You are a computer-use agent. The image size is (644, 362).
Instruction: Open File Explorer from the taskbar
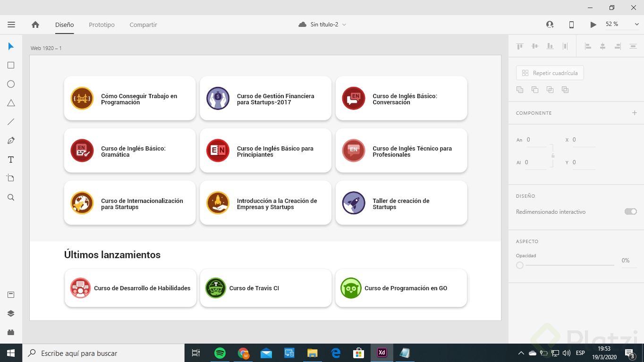[x=313, y=353]
